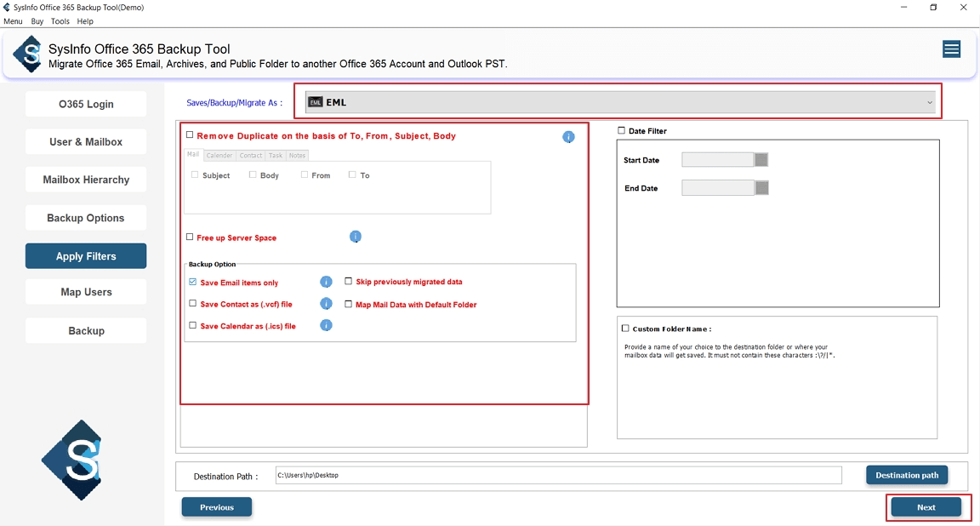The width and height of the screenshot is (980, 526).
Task: Click the EML format icon in dropdown
Action: tap(316, 102)
